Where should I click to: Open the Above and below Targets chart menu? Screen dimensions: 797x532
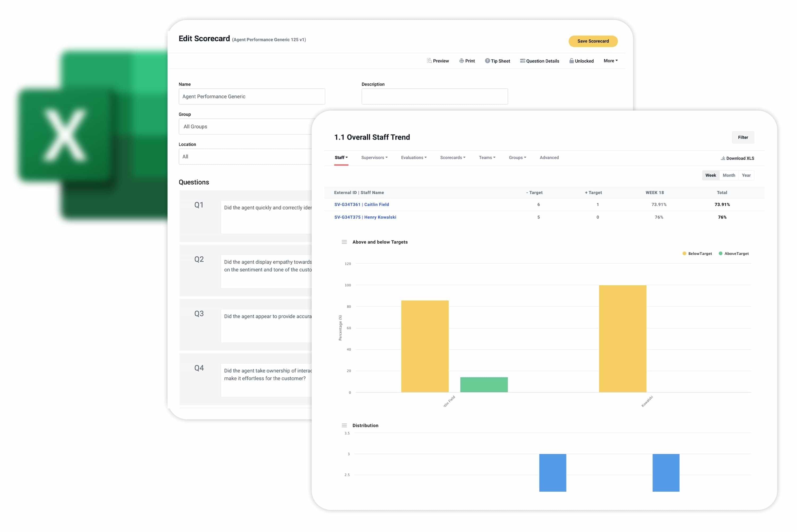344,242
